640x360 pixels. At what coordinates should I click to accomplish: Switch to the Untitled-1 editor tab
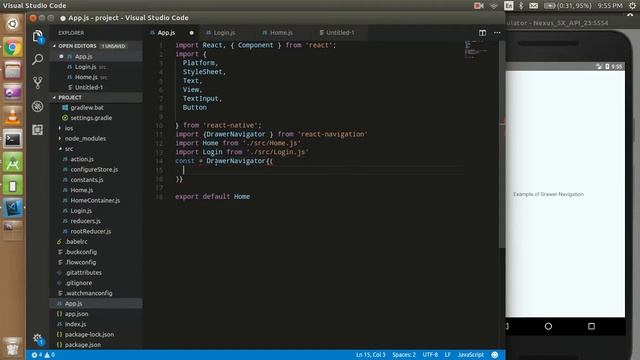[x=340, y=33]
